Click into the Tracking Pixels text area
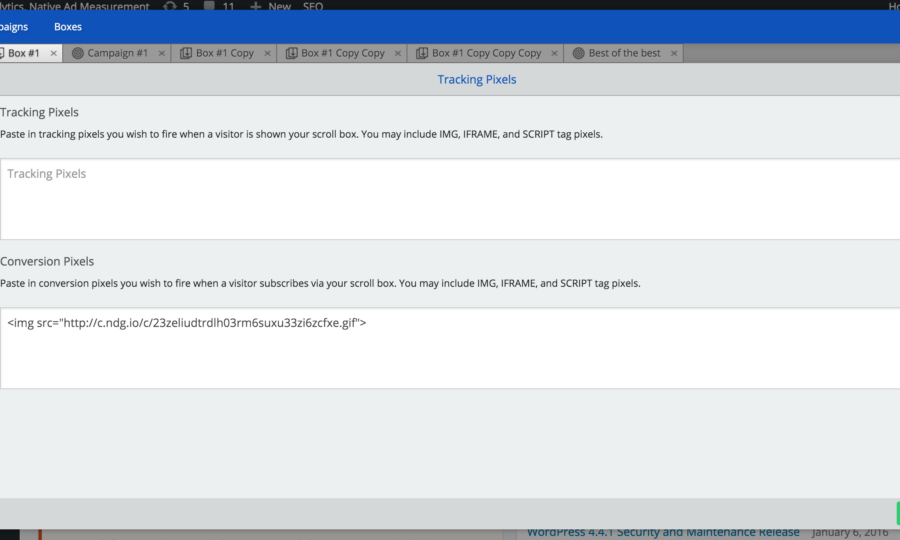The height and width of the screenshot is (540, 900). click(450, 198)
